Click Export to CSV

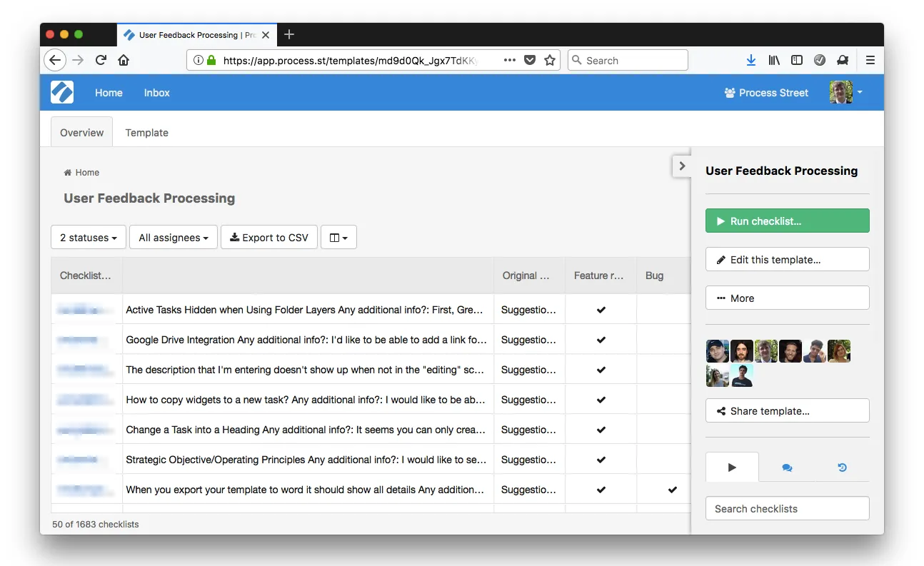pos(269,238)
